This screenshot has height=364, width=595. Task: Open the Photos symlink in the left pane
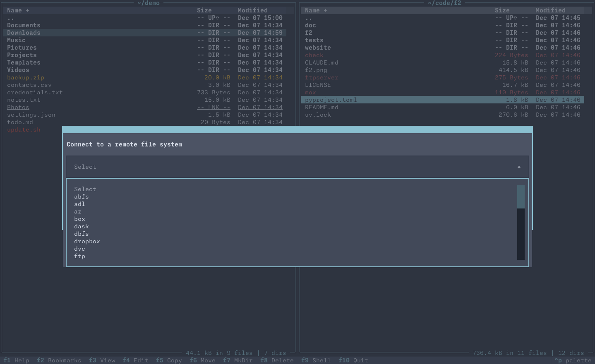18,107
